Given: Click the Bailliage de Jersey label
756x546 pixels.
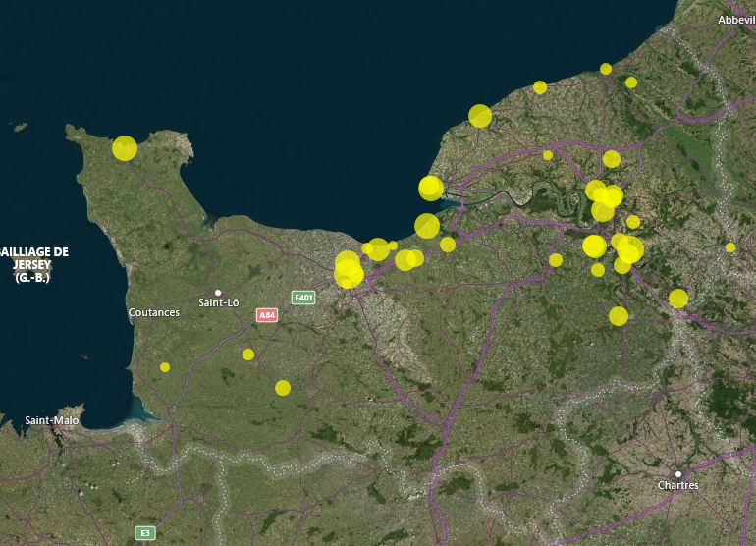Looking at the screenshot, I should click(33, 264).
